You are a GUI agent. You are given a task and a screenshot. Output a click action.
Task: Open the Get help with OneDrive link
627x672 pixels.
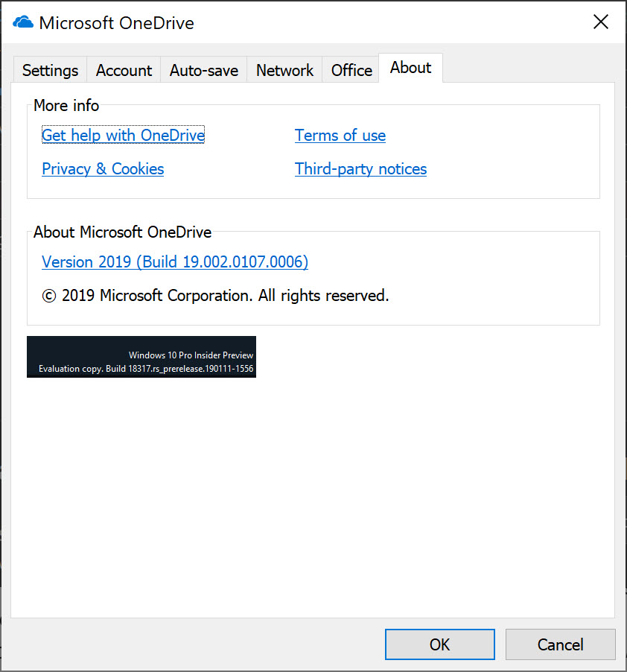coord(123,135)
